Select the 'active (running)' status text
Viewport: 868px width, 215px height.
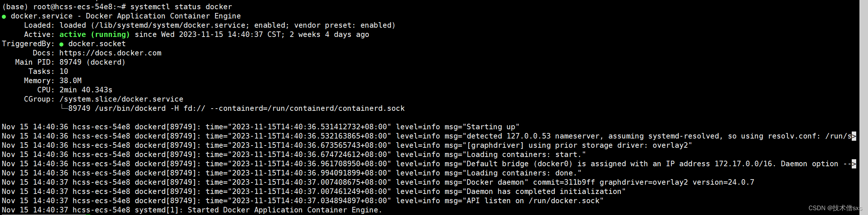[x=94, y=34]
